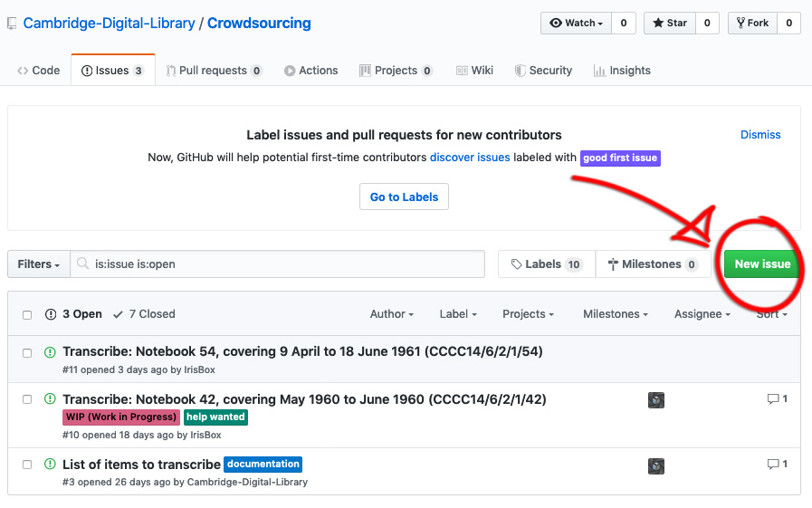Image resolution: width=812 pixels, height=508 pixels.
Task: Click the watchers count next to Watch
Action: 624,23
